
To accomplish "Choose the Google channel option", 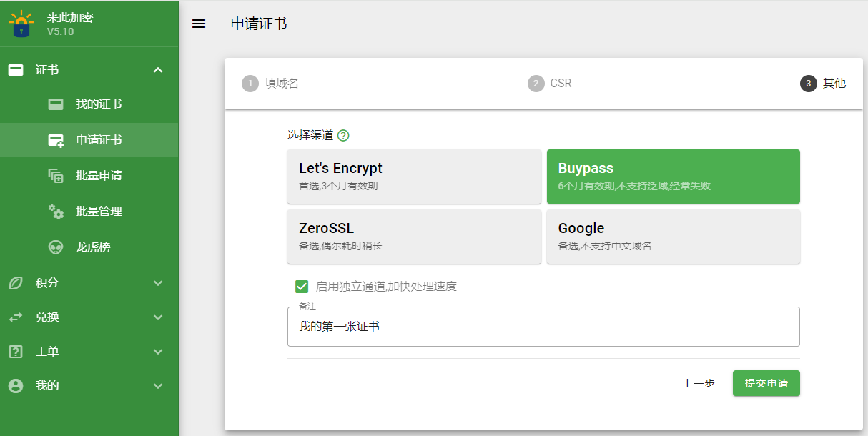I will 673,237.
